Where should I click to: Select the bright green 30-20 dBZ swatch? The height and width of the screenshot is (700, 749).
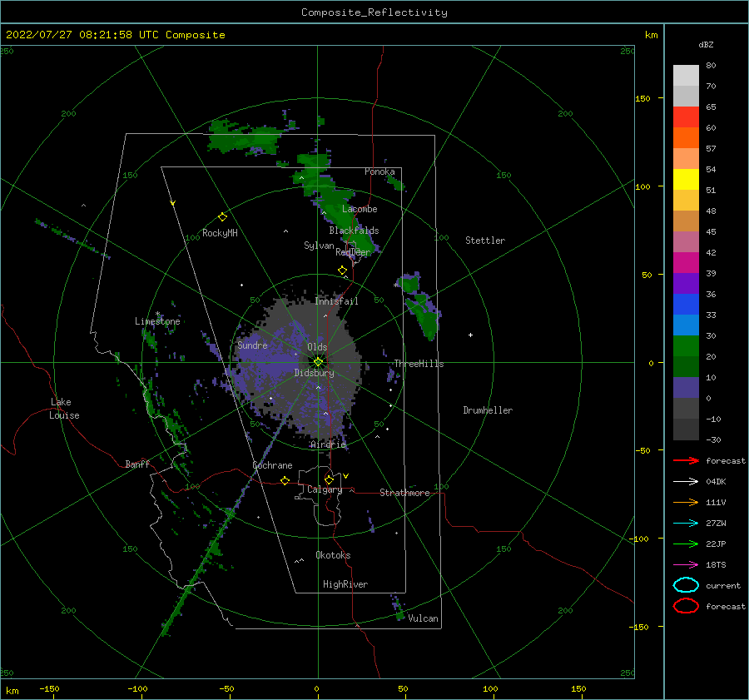click(x=686, y=346)
